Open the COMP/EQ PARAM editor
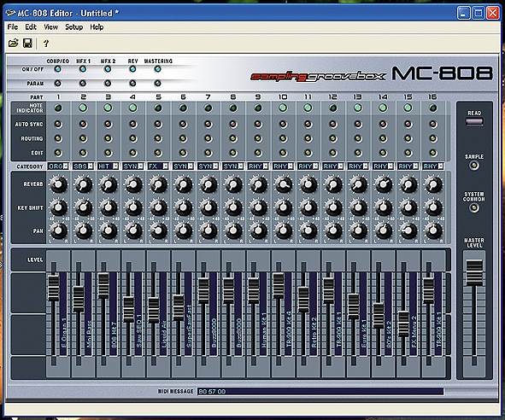The height and width of the screenshot is (420, 505). click(57, 84)
